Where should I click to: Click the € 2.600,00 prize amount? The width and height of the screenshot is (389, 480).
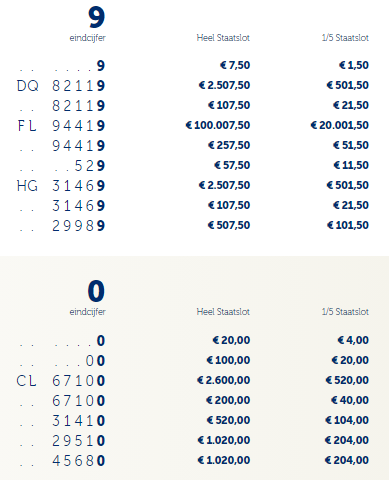point(223,380)
